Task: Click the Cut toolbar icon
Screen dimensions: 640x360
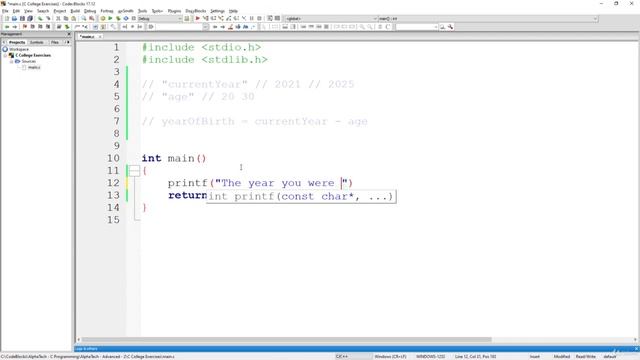Action: click(58, 19)
